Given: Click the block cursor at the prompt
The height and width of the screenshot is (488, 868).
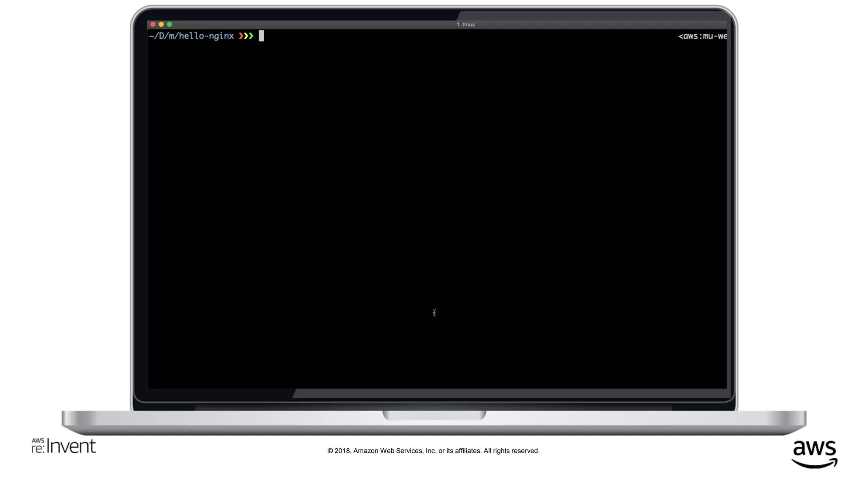Looking at the screenshot, I should point(262,36).
